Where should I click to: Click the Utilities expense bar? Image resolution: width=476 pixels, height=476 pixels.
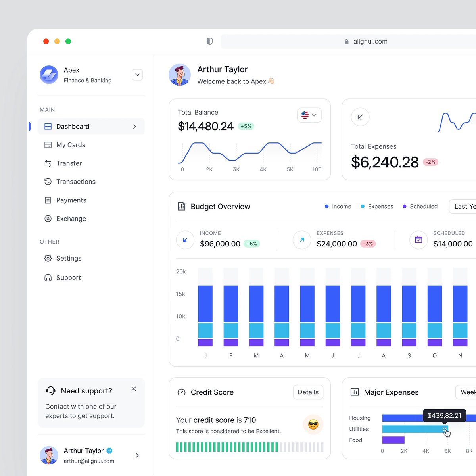415,429
